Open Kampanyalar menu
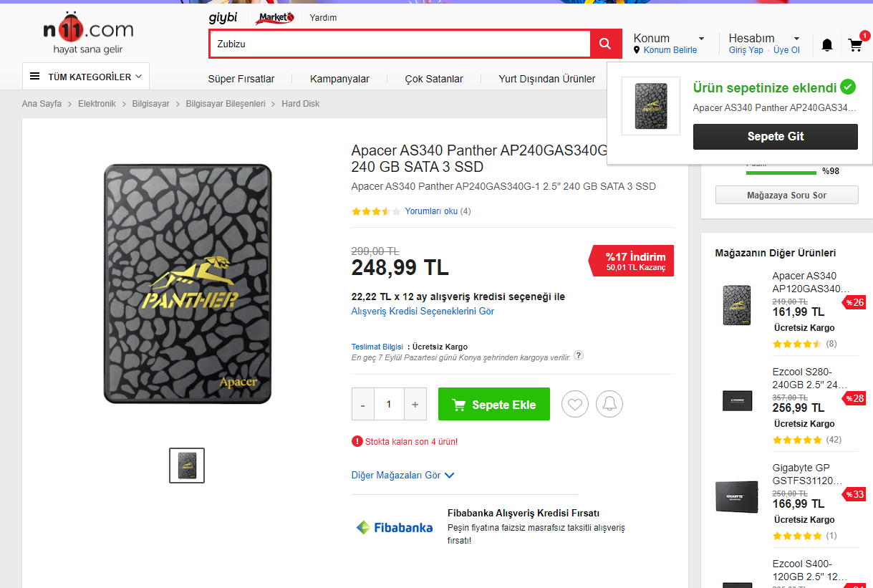This screenshot has width=873, height=588. [339, 79]
